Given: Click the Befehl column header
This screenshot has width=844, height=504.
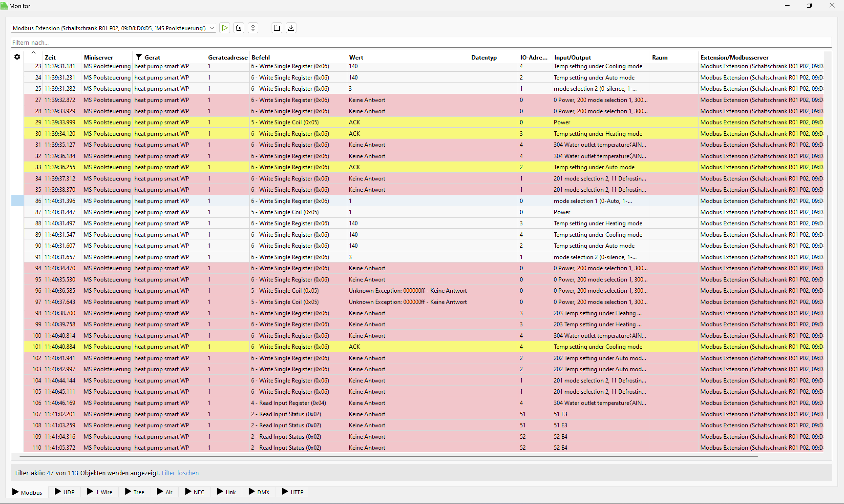Looking at the screenshot, I should [261, 57].
